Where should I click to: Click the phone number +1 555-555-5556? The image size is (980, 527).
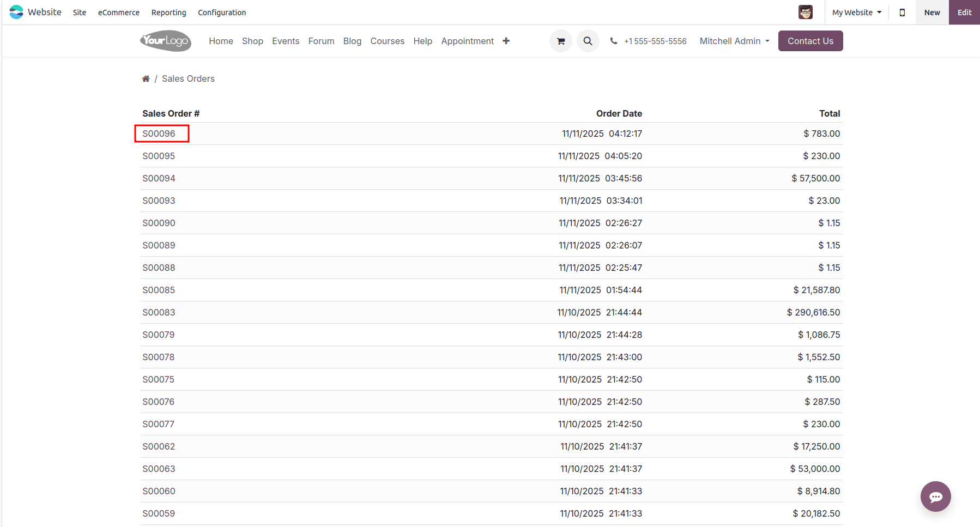coord(655,41)
